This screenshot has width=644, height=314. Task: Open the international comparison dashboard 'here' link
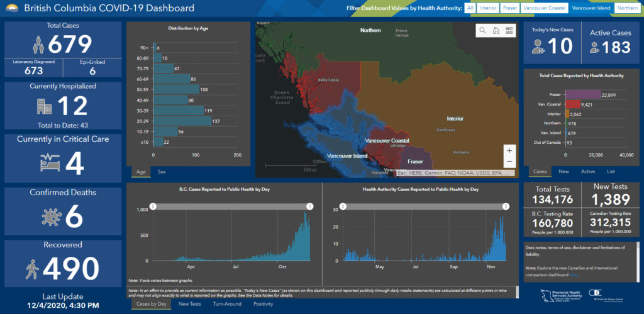tap(572, 275)
